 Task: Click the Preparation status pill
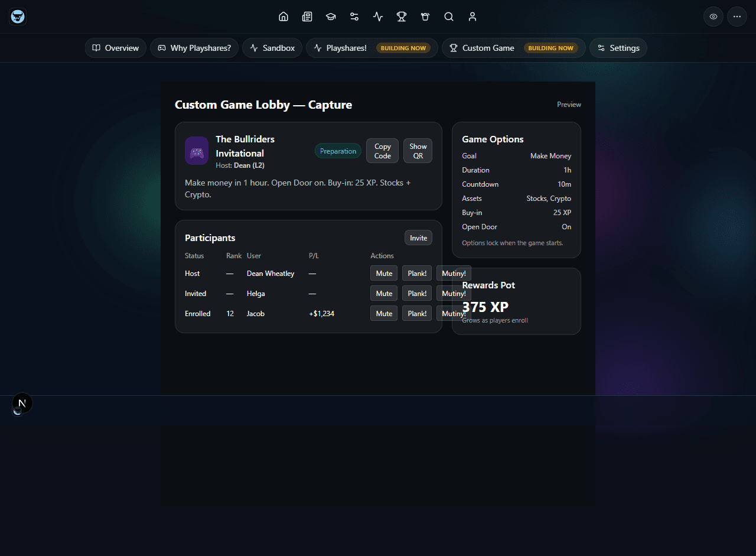pyautogui.click(x=338, y=151)
